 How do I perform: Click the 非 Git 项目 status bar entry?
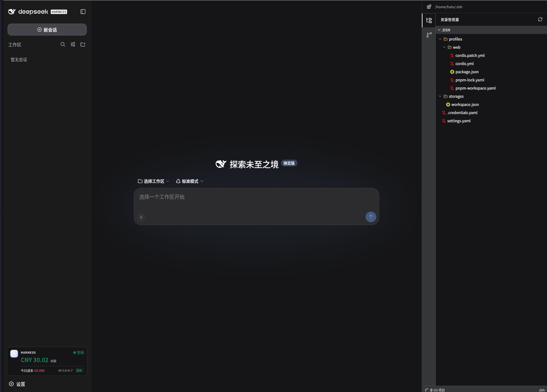pyautogui.click(x=435, y=390)
